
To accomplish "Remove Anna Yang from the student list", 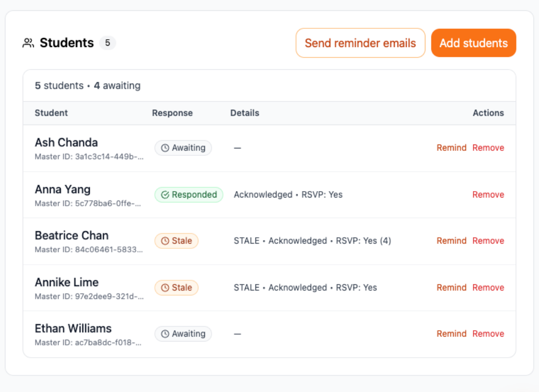I will 488,195.
